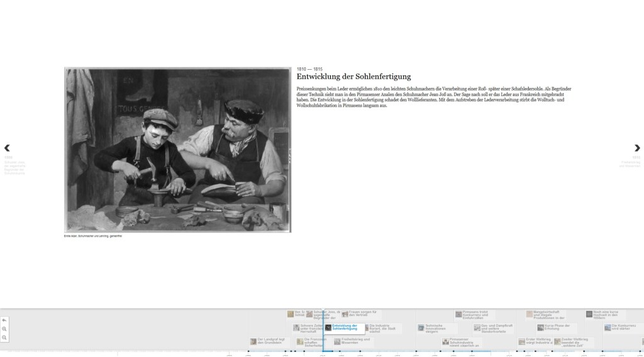The height and width of the screenshot is (357, 644).
Task: Advance with the next slide arrow
Action: [x=636, y=148]
